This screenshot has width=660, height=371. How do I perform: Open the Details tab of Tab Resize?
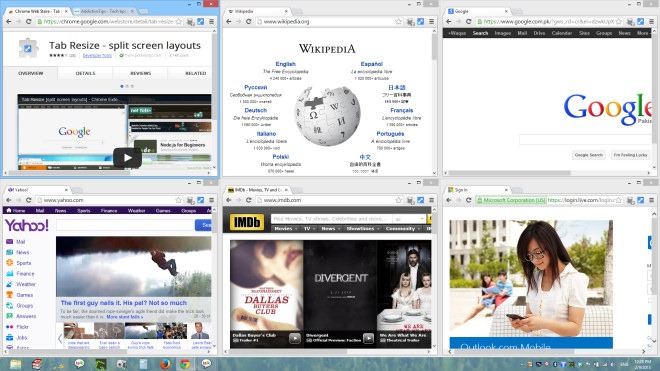pos(85,73)
